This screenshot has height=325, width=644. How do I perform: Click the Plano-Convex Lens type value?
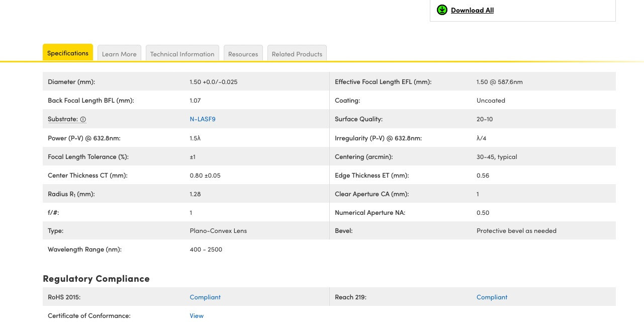point(218,231)
